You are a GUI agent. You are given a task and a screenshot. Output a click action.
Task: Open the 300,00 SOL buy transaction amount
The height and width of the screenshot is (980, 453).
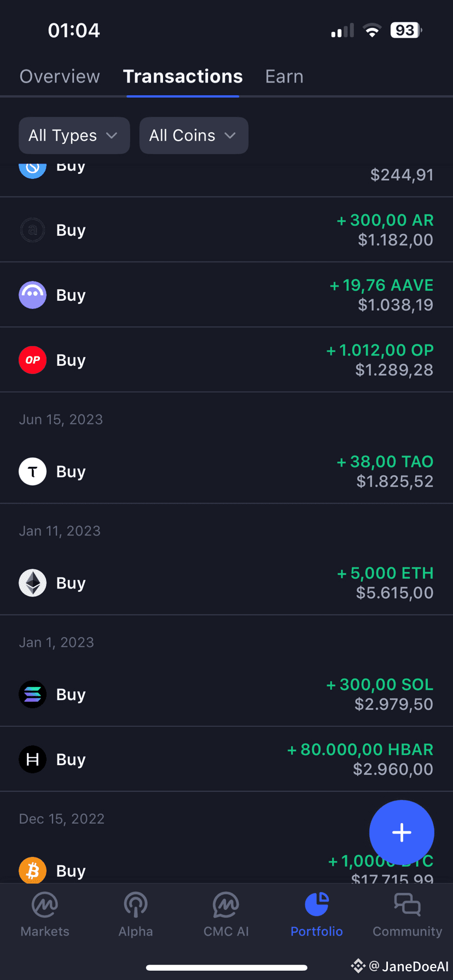coord(386,685)
